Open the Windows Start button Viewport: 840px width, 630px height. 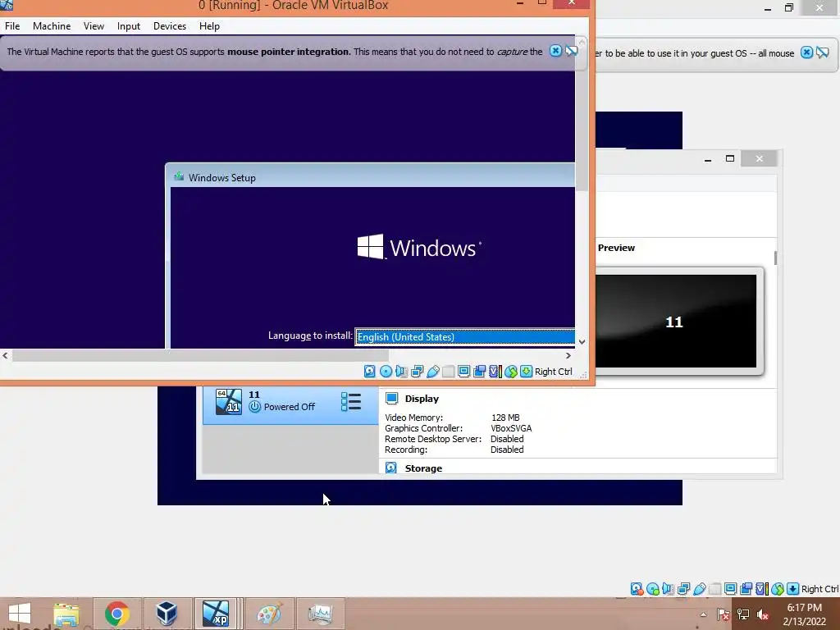tap(20, 614)
